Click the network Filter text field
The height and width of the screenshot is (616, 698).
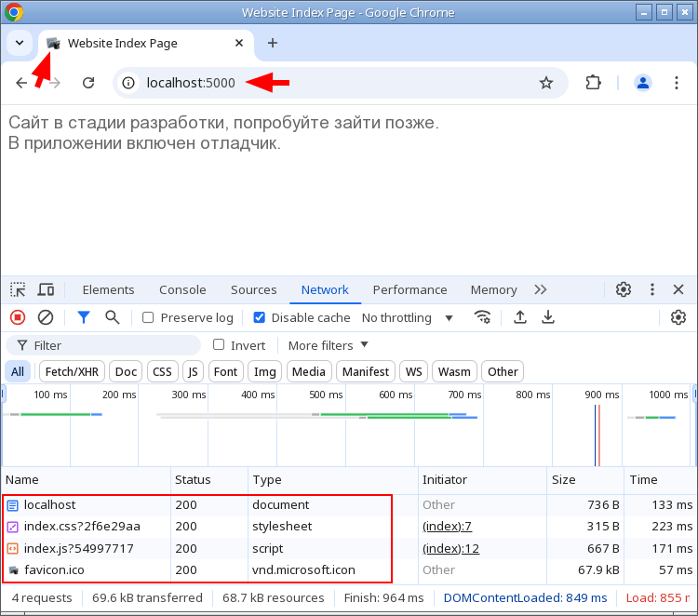coord(103,345)
